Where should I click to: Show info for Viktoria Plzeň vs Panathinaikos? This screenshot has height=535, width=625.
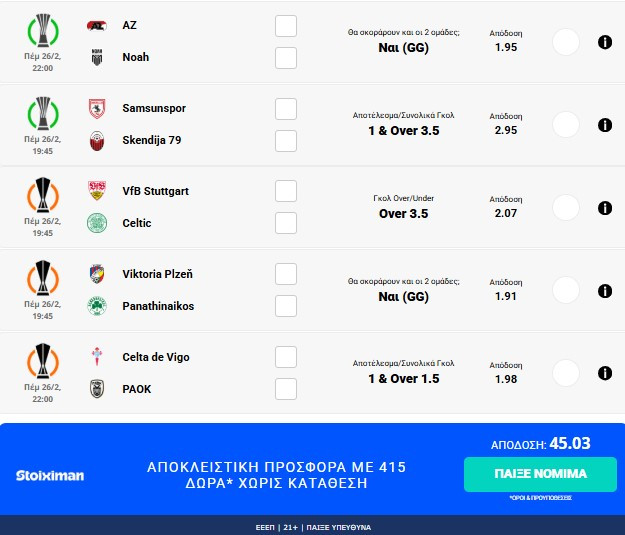point(604,291)
